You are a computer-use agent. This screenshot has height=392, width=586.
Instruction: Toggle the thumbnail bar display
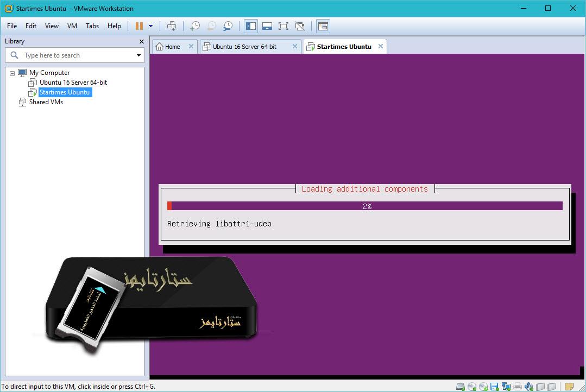point(267,26)
